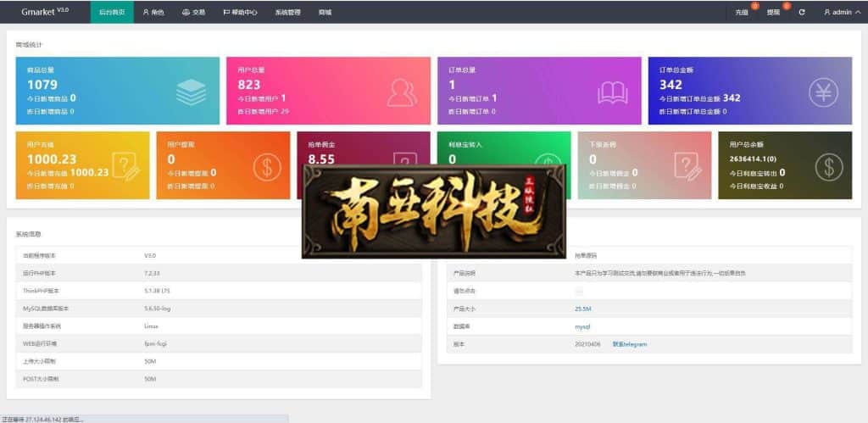Click the edit-note icon on 下级返佣 card

[688, 166]
